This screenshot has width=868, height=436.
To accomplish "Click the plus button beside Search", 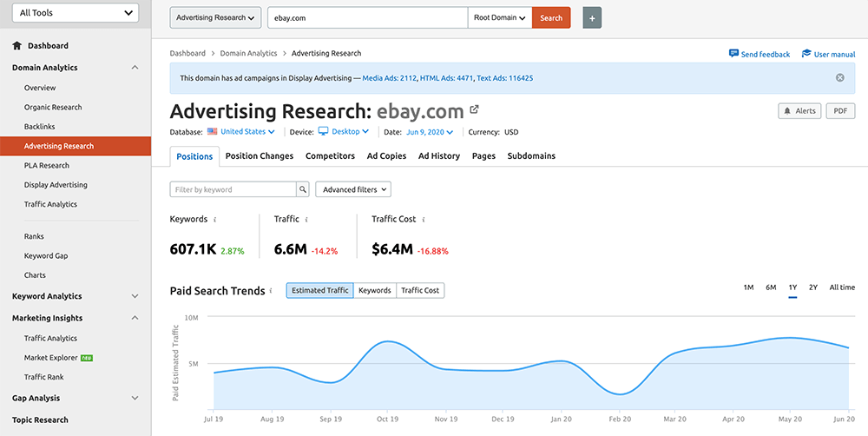I will (x=592, y=17).
